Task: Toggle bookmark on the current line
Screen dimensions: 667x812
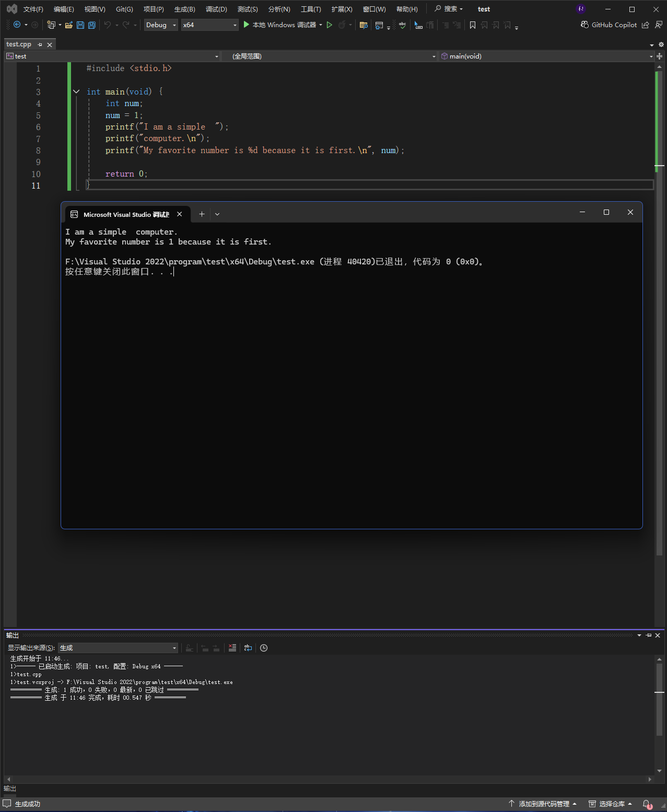Action: click(x=473, y=25)
